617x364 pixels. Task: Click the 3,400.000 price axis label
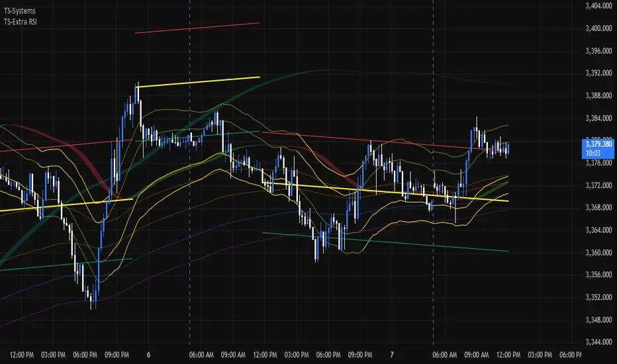click(598, 28)
